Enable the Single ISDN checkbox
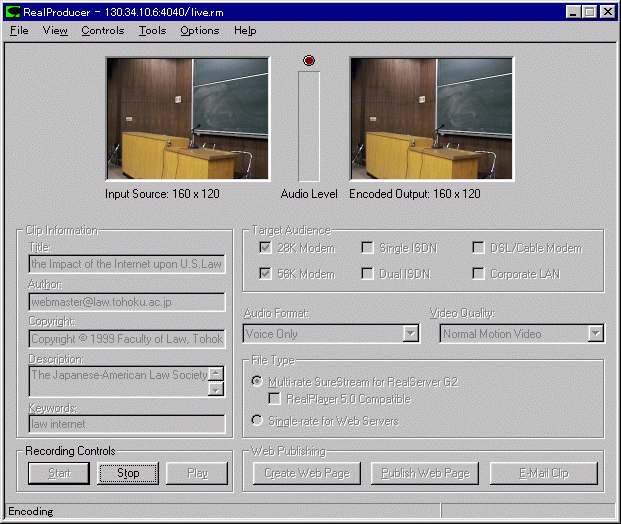 tap(368, 248)
